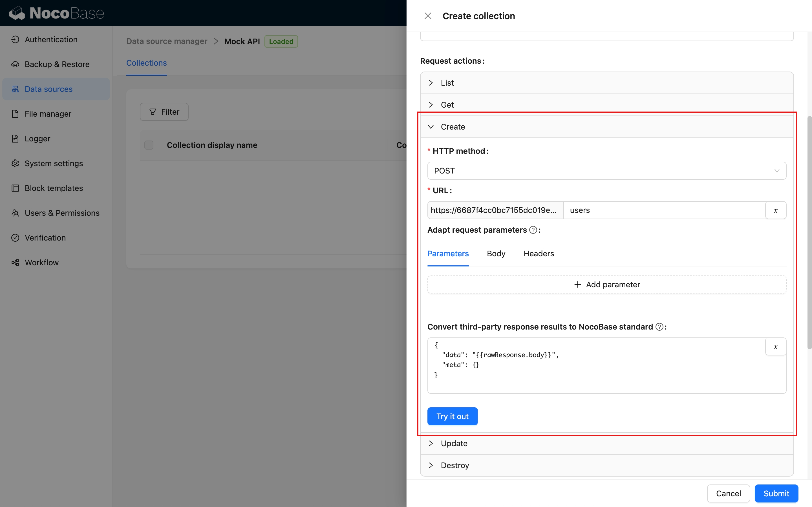Click the Try it out button

click(452, 417)
